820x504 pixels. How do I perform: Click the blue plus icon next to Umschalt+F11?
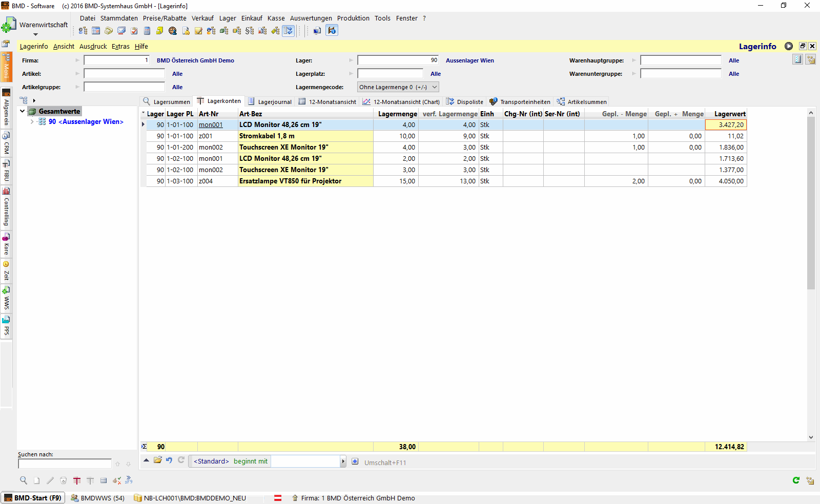pyautogui.click(x=355, y=461)
